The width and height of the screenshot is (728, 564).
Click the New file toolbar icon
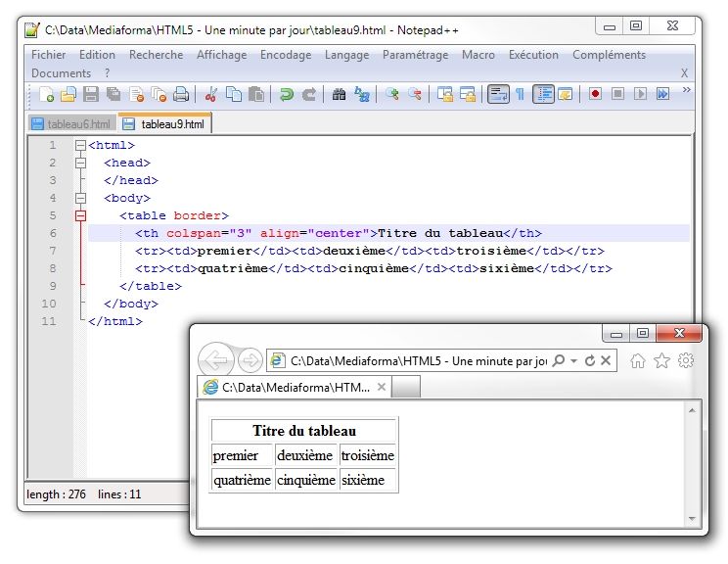[x=46, y=95]
